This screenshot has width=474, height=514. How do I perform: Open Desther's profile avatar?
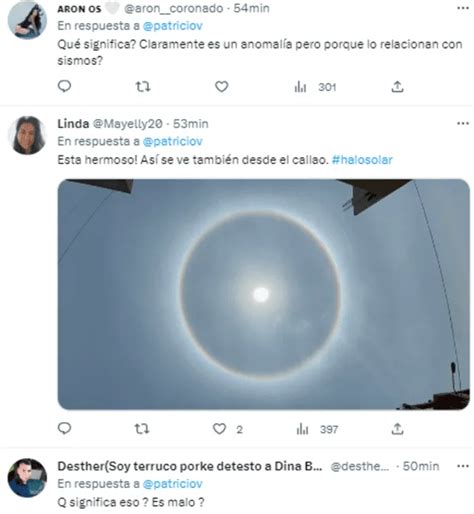pos(27,478)
